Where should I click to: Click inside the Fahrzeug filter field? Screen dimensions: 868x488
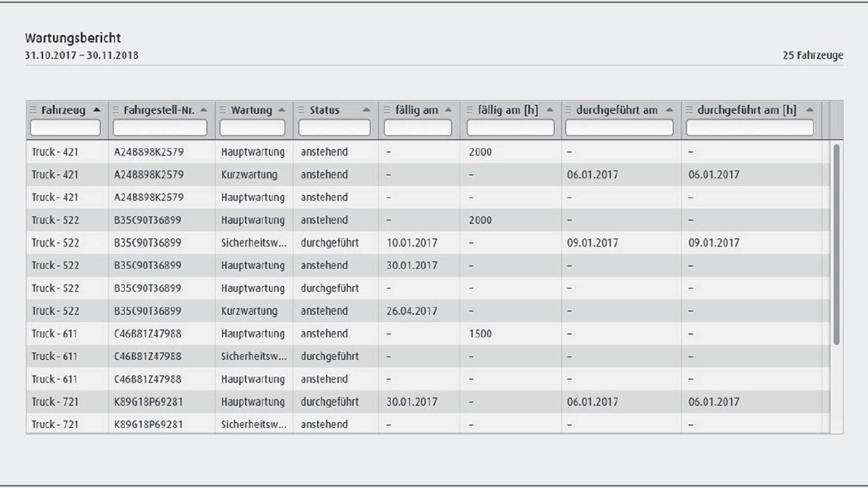65,127
